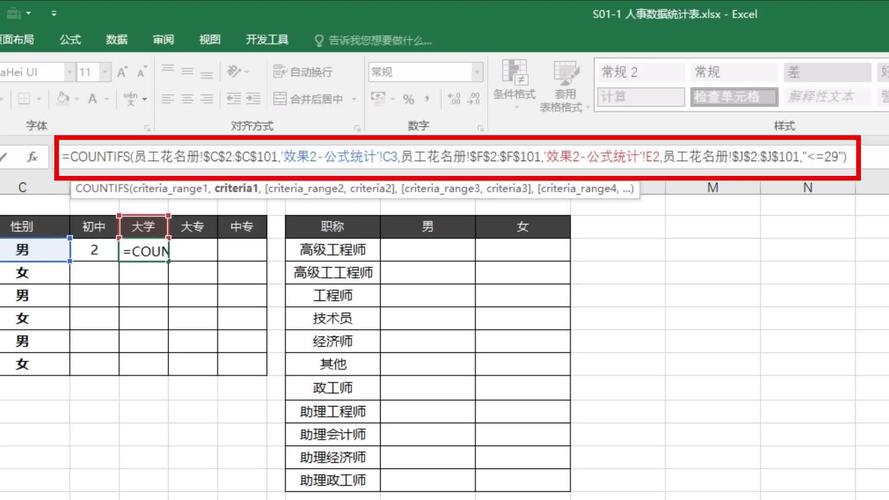Open the Alignment group dialog launcher
Image resolution: width=889 pixels, height=500 pixels.
pyautogui.click(x=357, y=129)
